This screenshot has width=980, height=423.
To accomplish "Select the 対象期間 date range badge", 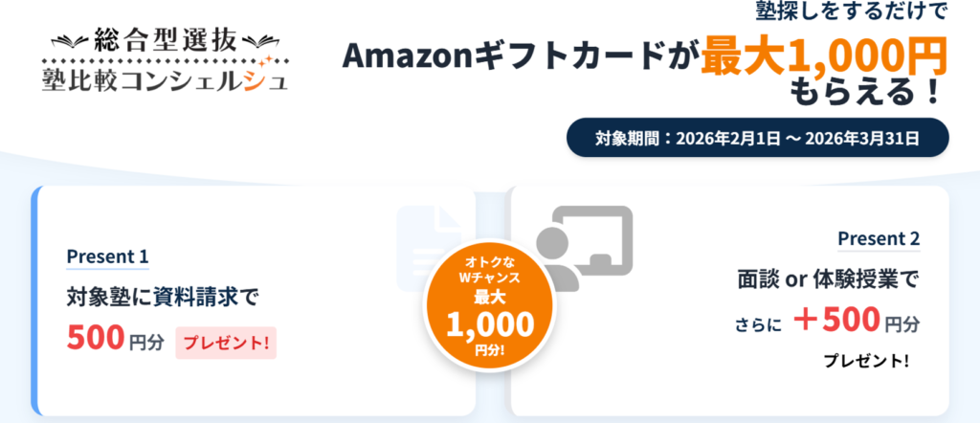I will coord(757,138).
